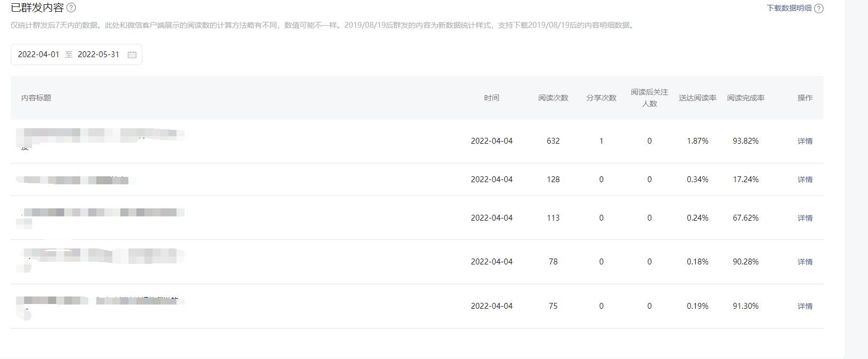
Task: Click the 分享次数 column header
Action: (x=601, y=98)
